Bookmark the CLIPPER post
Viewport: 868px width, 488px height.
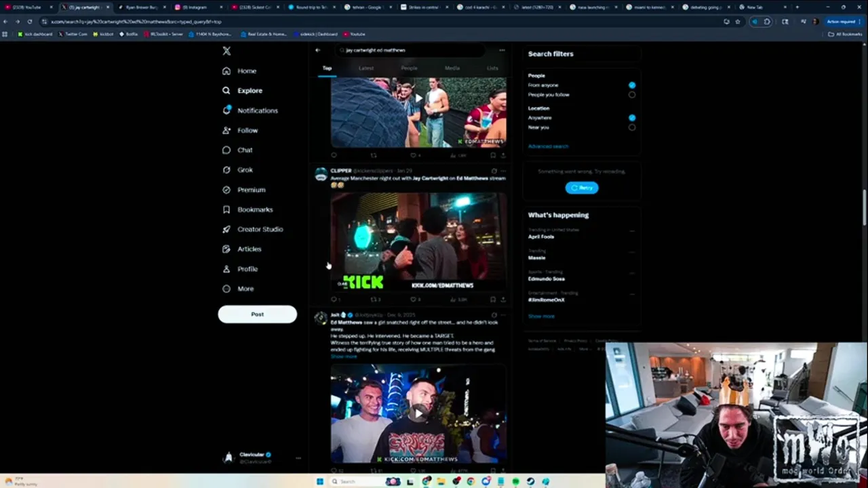tap(493, 299)
